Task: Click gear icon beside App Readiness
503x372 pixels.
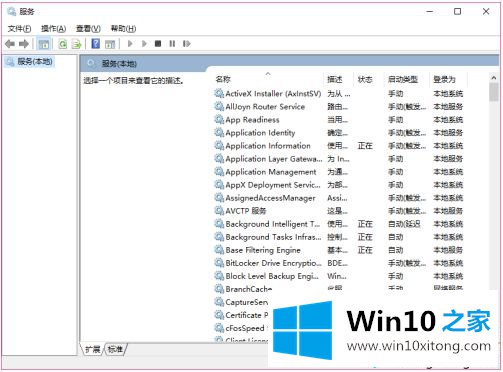Action: [219, 119]
